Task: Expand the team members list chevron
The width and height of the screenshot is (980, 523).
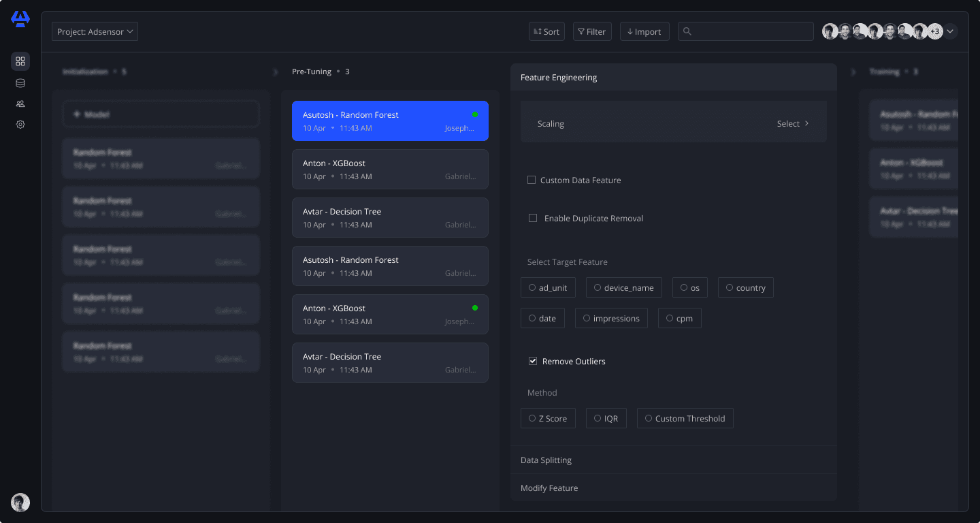Action: click(x=951, y=31)
